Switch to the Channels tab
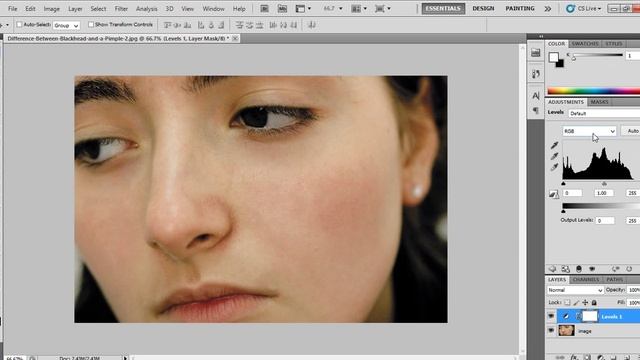Screen dimensions: 640x360 point(586,280)
